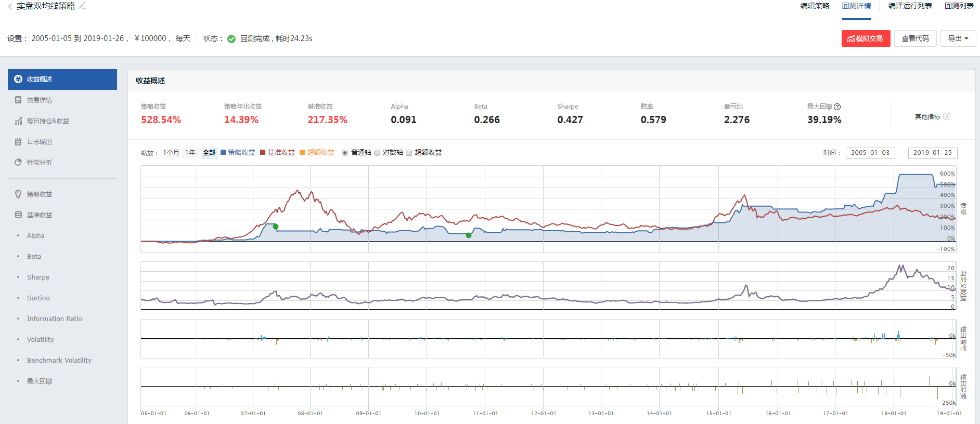Click the 性能分析 pie icon
Image resolution: width=980 pixels, height=424 pixels.
[18, 162]
